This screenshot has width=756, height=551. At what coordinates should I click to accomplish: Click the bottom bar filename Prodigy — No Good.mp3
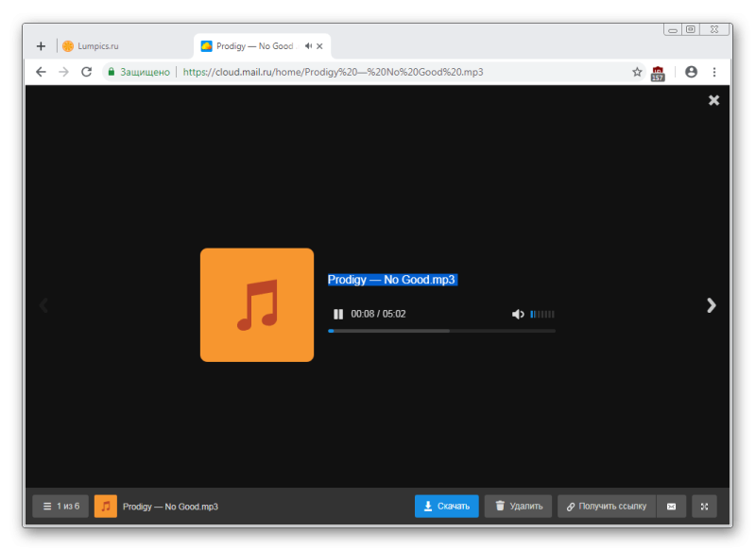pos(170,507)
